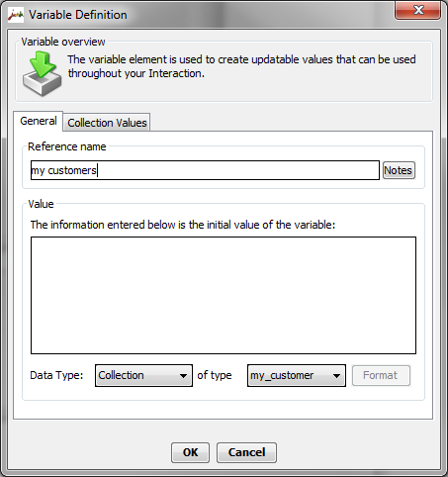Dismiss the dialog with Cancel

[x=246, y=452]
